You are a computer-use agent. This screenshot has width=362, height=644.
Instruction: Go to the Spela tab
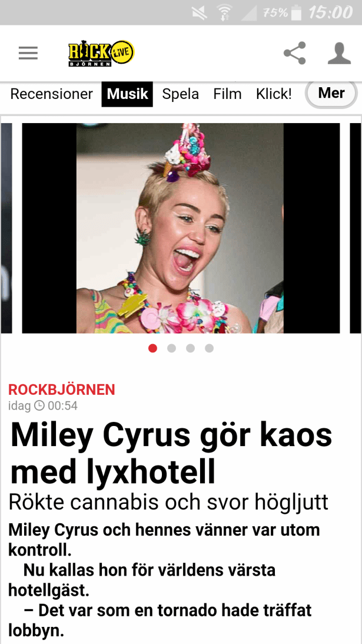(x=181, y=94)
